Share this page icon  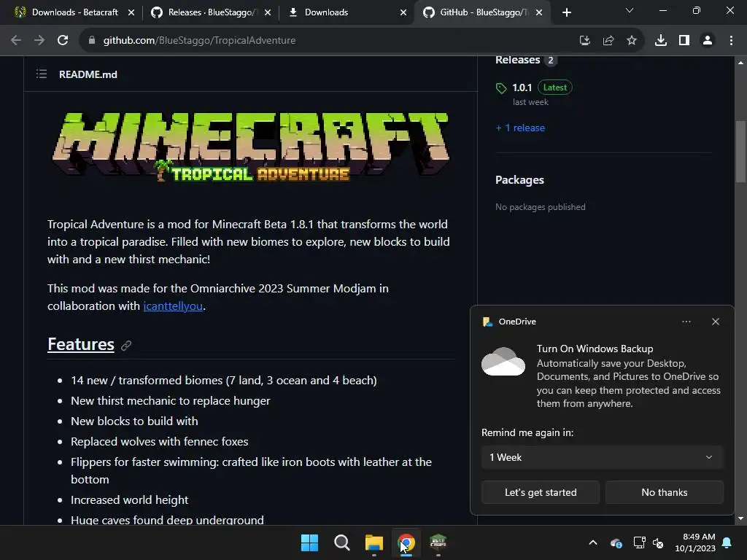tap(608, 41)
